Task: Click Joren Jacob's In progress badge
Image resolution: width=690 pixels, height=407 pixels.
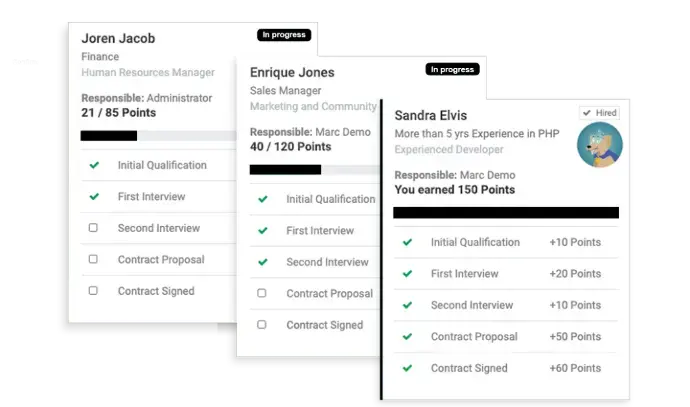Action: click(285, 35)
